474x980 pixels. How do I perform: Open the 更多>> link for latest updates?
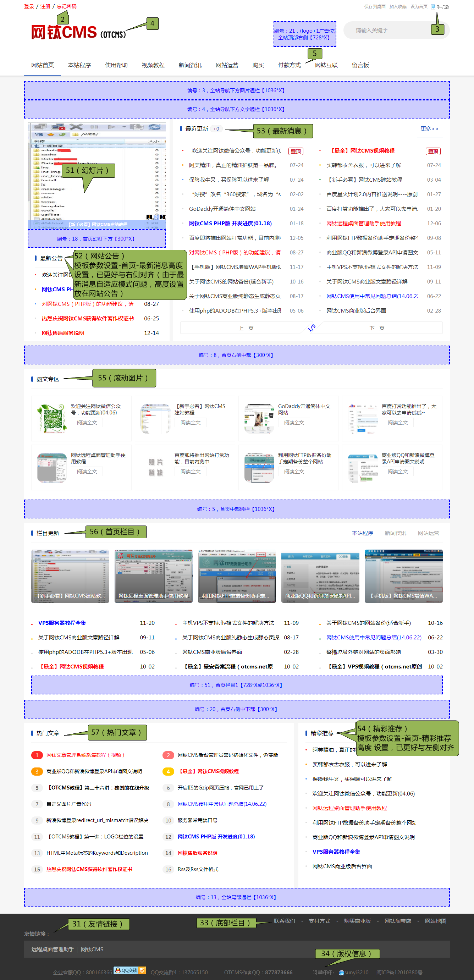(x=430, y=128)
